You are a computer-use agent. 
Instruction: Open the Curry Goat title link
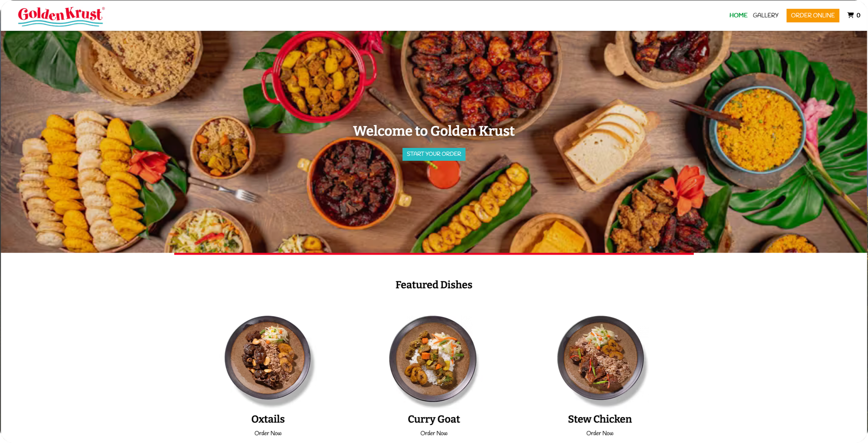point(434,419)
